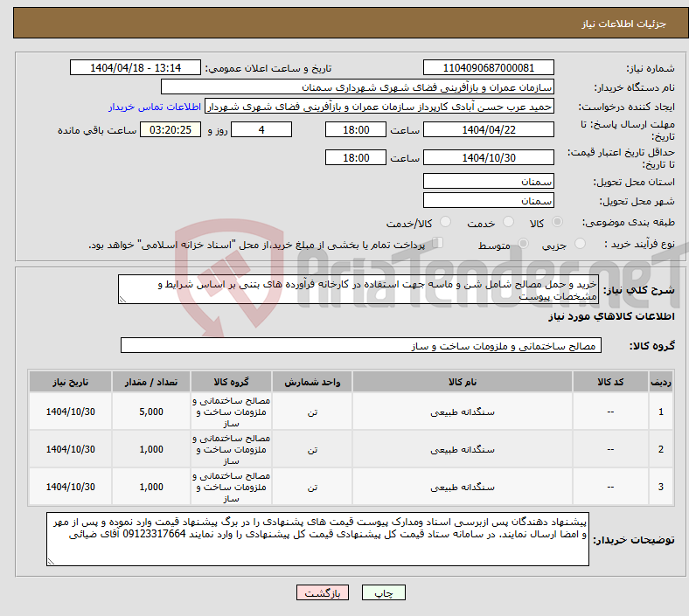Click the گروه کالا goods group field
Image resolution: width=689 pixels, height=616 pixels.
click(x=361, y=345)
